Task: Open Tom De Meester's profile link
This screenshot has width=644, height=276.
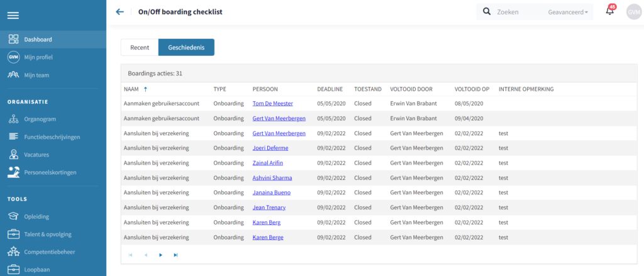Action: click(x=272, y=103)
